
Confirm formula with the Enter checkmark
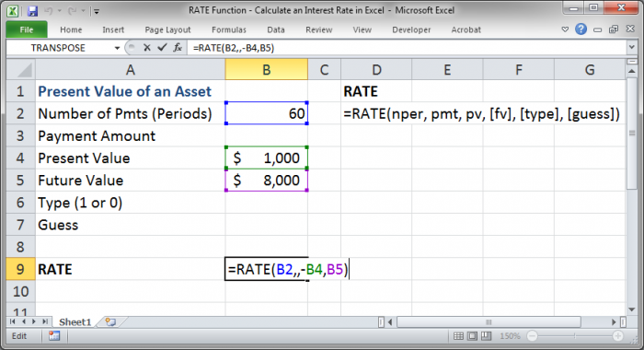click(x=162, y=48)
